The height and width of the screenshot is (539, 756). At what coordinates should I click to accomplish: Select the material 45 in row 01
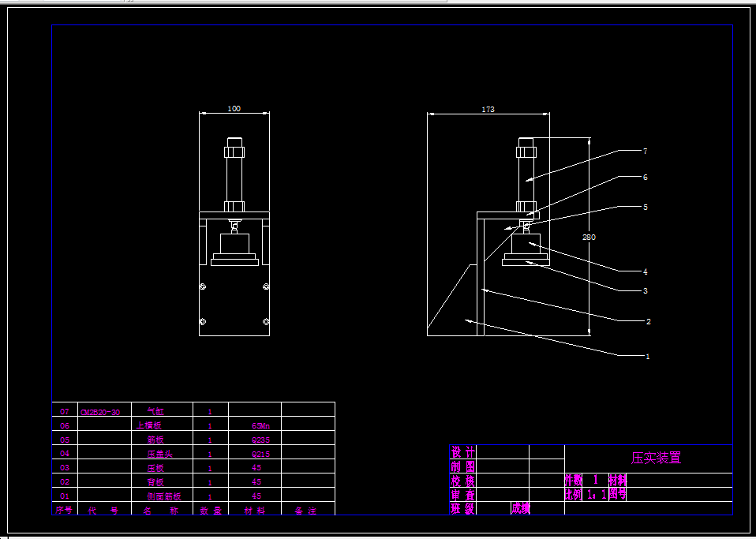point(256,496)
